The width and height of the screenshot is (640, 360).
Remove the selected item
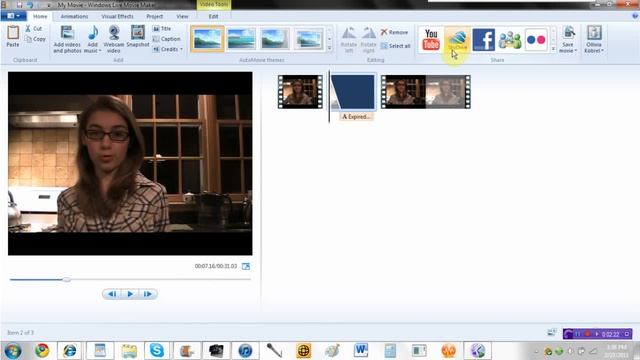point(394,32)
